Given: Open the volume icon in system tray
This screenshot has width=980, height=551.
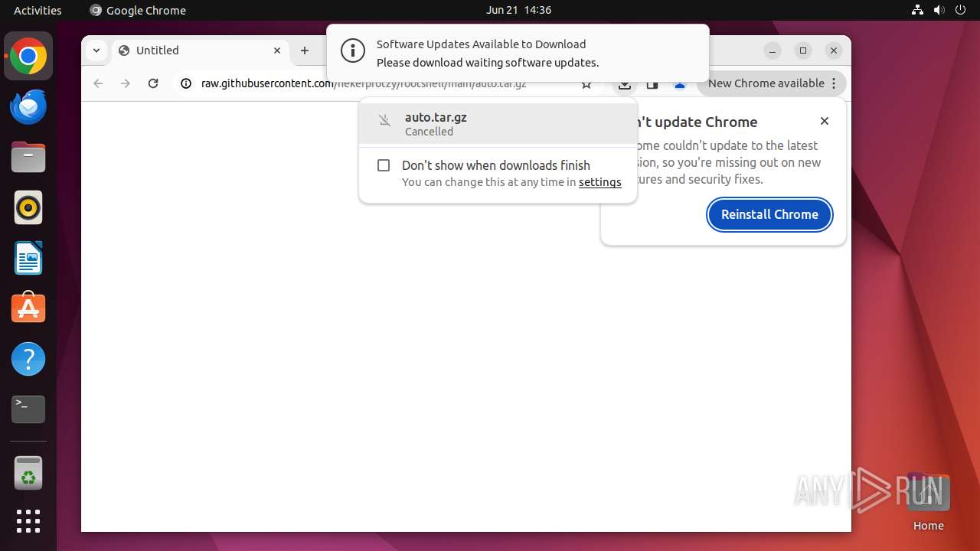Looking at the screenshot, I should (939, 10).
